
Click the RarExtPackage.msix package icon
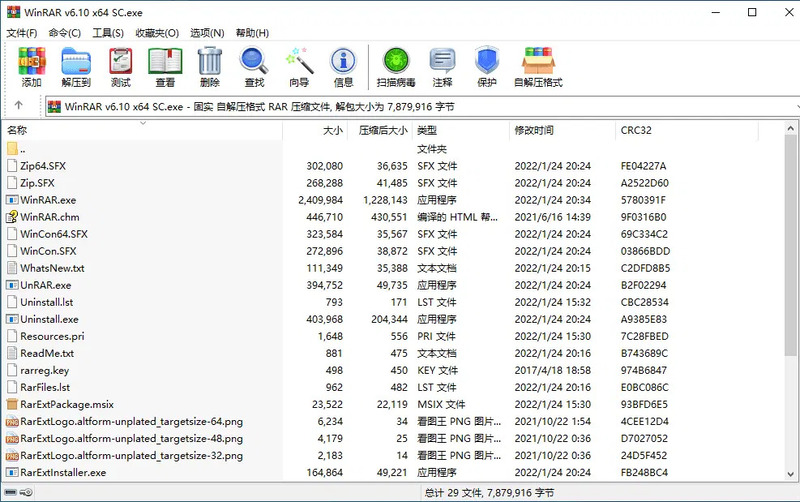12,404
